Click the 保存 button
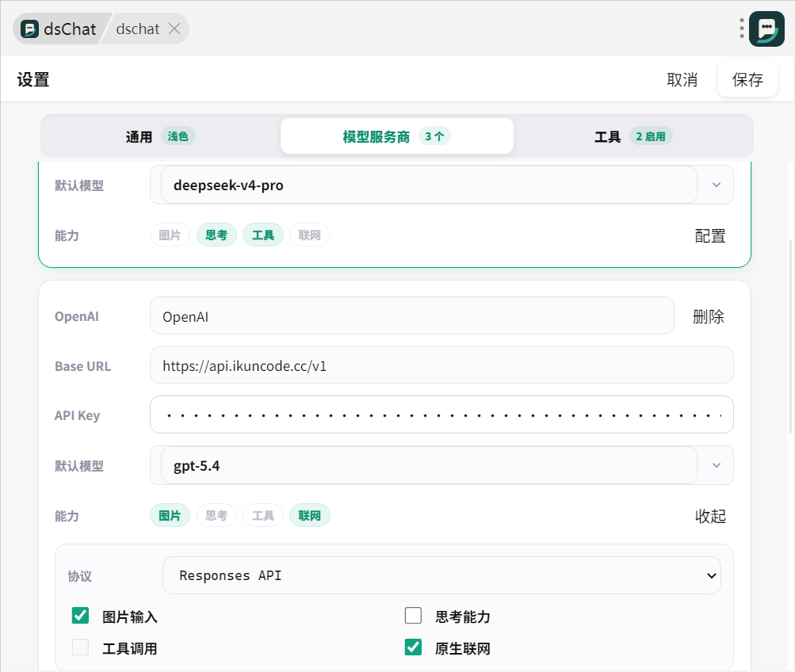 [747, 79]
